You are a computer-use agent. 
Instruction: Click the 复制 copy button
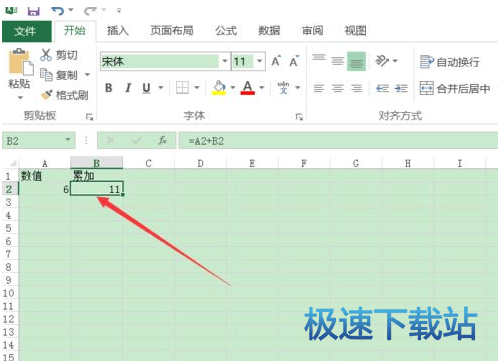[59, 75]
